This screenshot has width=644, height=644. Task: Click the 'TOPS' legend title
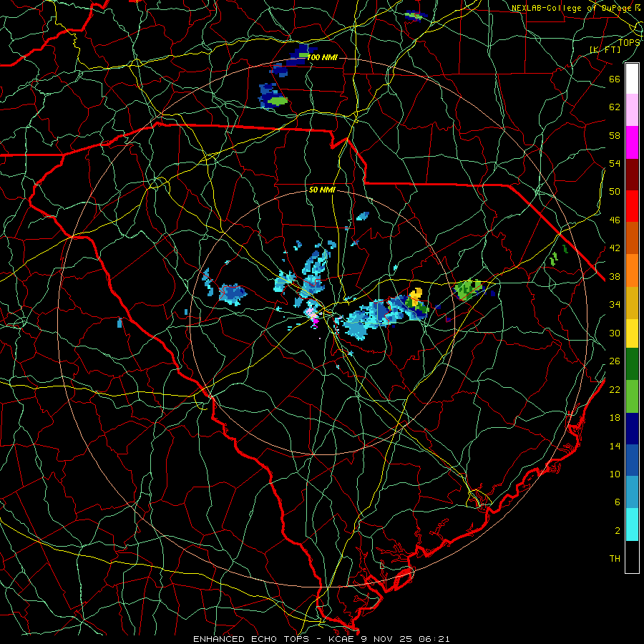click(x=629, y=42)
